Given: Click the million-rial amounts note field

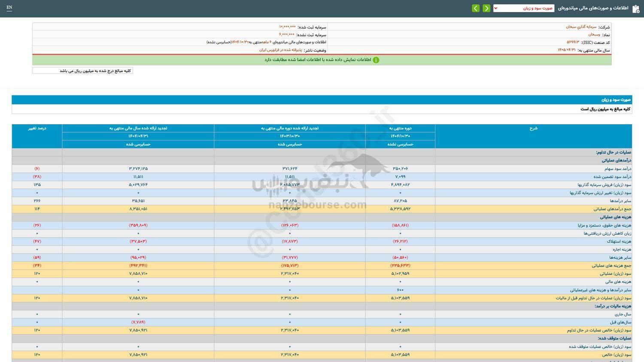Looking at the screenshot, I should point(82,70).
